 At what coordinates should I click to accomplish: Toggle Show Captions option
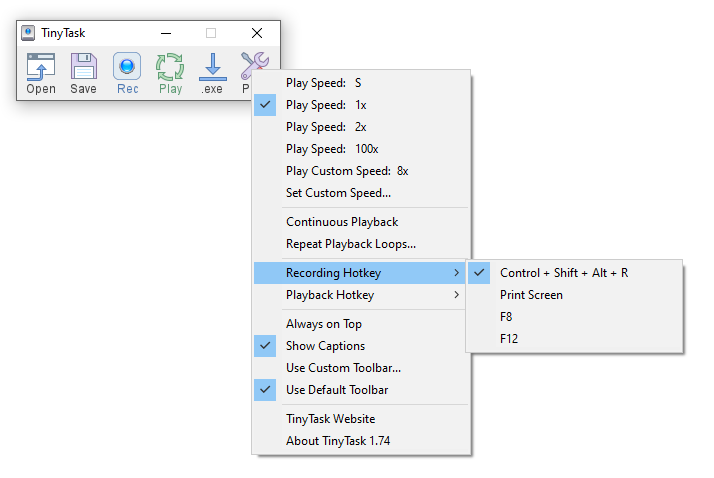pyautogui.click(x=362, y=346)
